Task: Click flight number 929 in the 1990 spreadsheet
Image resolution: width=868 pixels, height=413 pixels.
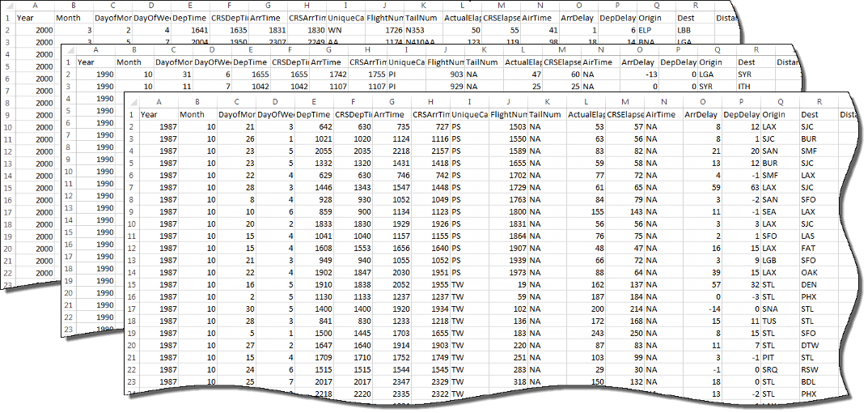Action: (x=445, y=87)
